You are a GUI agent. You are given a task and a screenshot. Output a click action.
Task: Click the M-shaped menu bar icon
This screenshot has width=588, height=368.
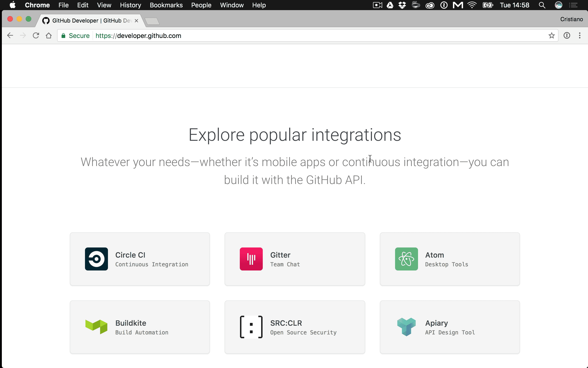click(x=458, y=5)
